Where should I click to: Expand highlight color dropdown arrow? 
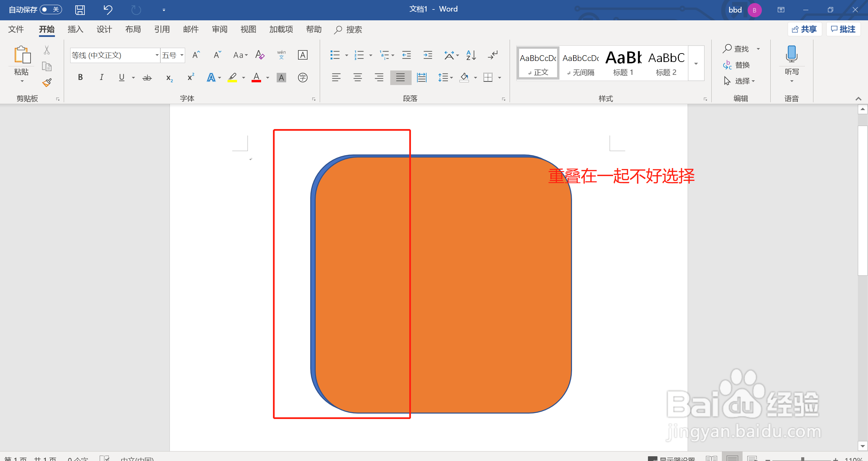coord(243,78)
